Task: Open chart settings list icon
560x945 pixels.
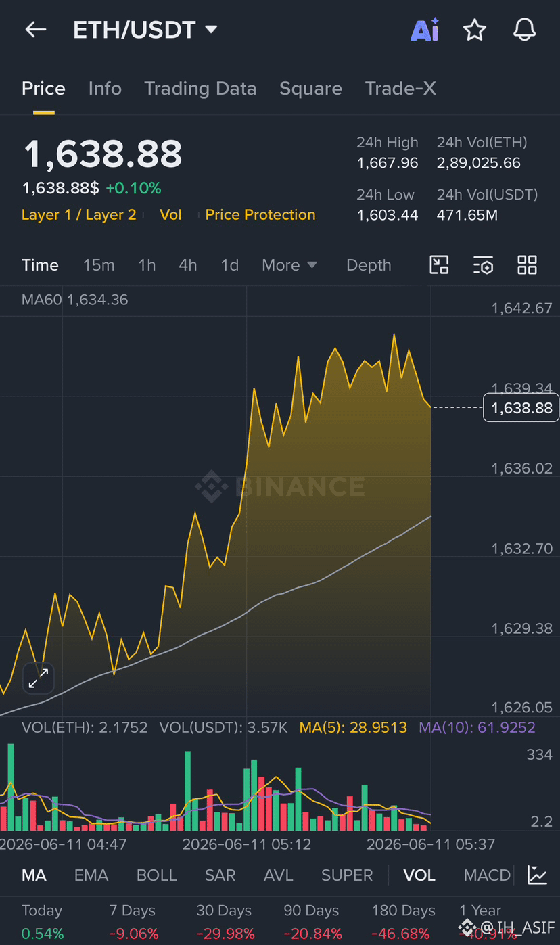Action: point(483,265)
